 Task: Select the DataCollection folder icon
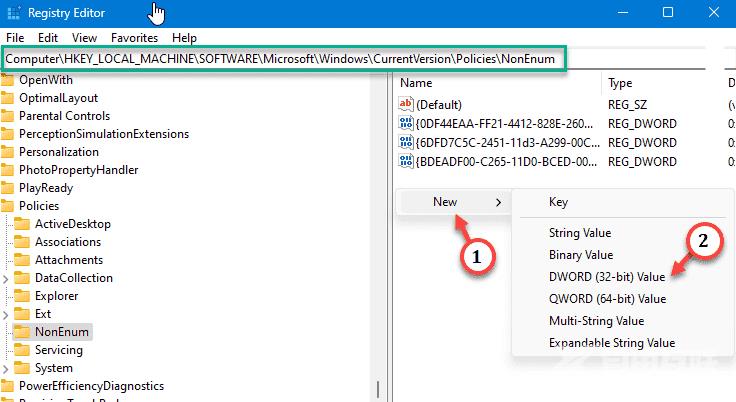[x=22, y=278]
